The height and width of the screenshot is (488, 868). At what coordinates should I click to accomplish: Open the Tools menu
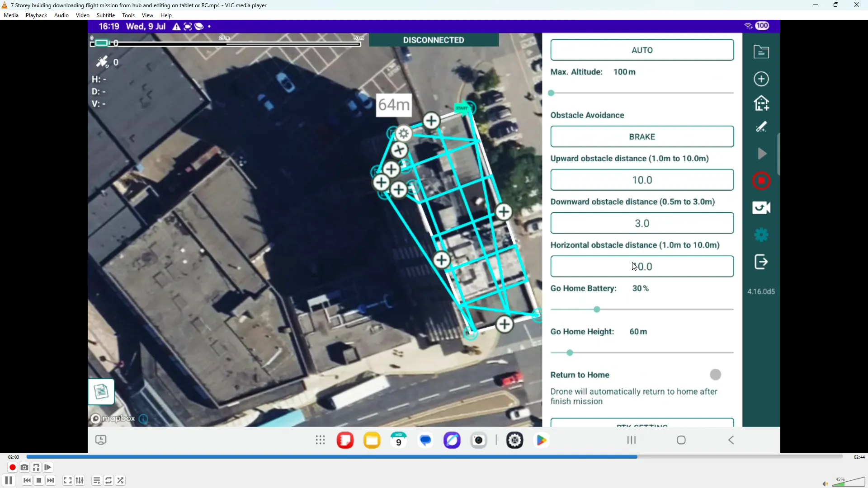[x=128, y=15]
